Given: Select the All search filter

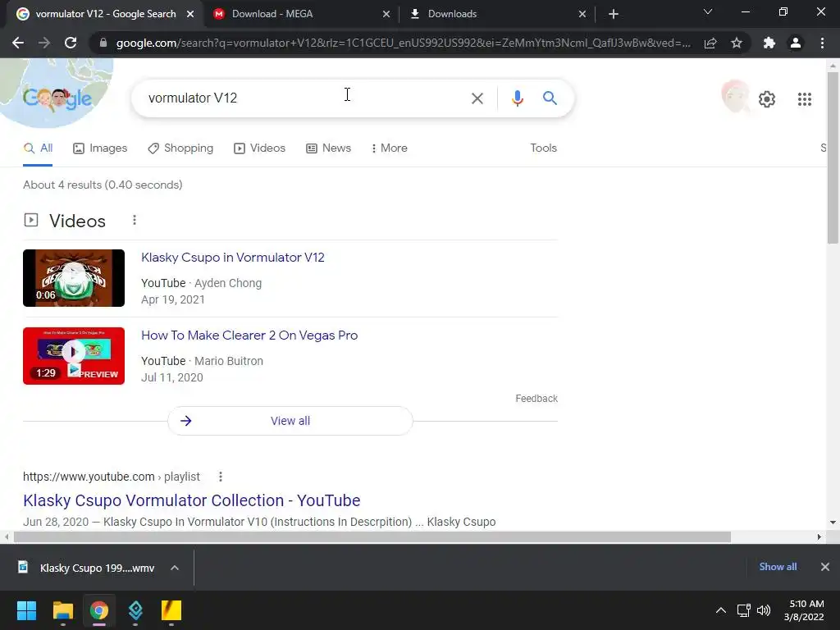Looking at the screenshot, I should [x=38, y=148].
